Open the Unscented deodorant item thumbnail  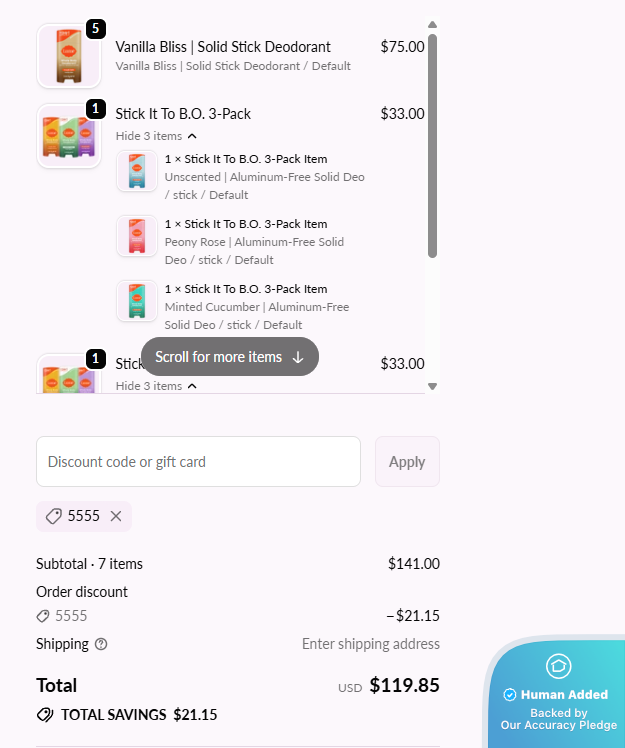(137, 170)
